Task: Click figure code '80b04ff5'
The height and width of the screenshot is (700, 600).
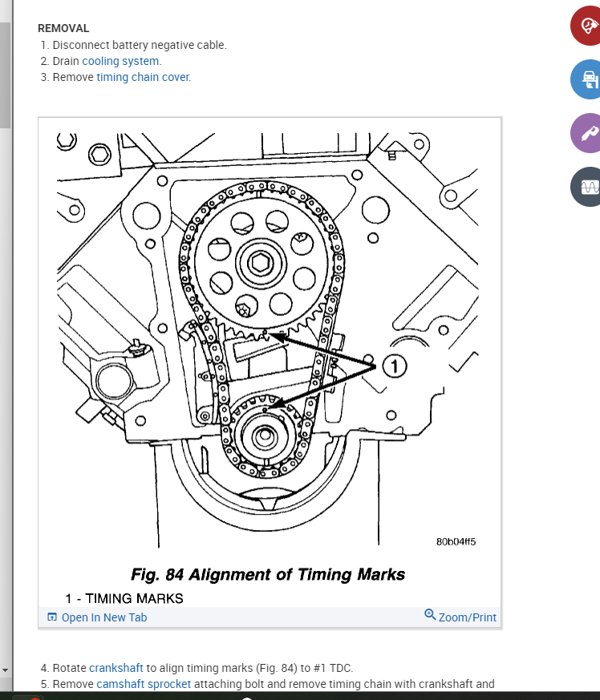Action: pos(456,541)
